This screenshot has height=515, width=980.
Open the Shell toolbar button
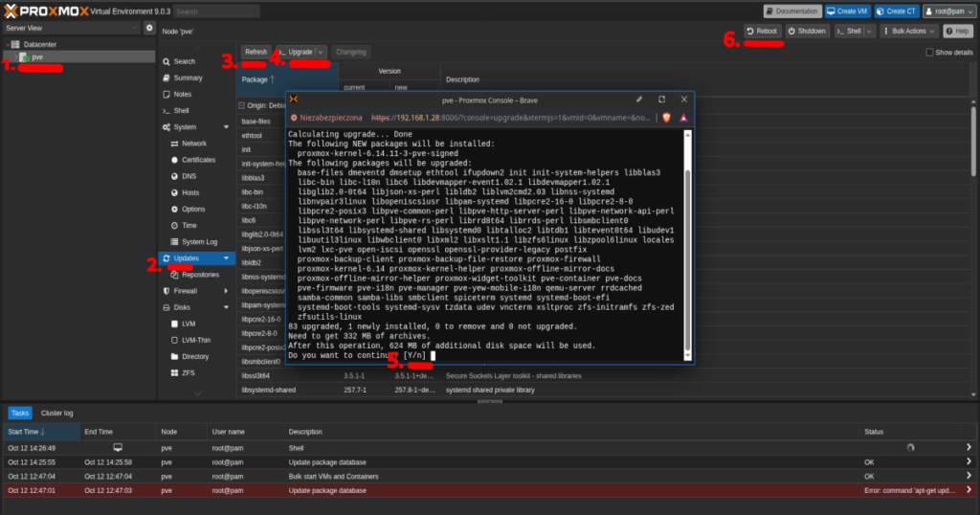click(x=849, y=32)
